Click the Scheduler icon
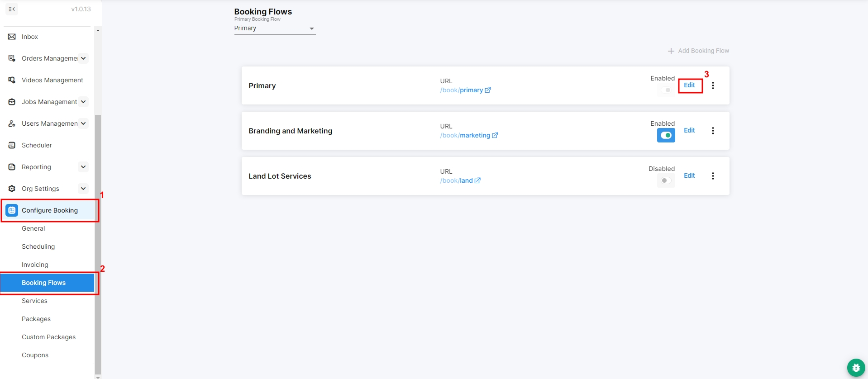This screenshot has height=379, width=868. click(12, 145)
